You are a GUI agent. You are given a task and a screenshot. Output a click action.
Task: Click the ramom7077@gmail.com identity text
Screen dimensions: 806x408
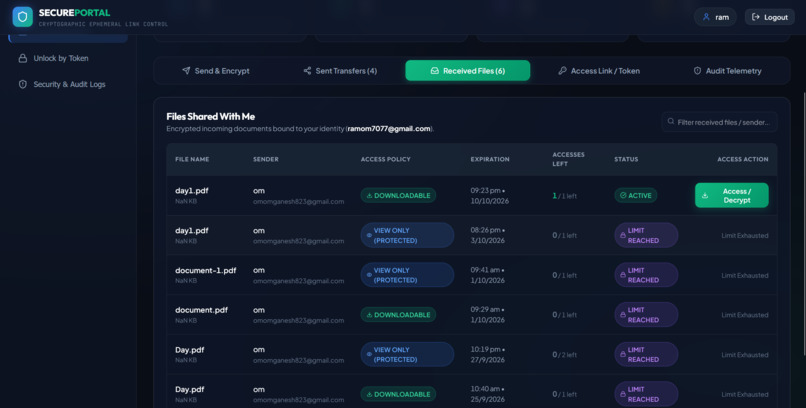[x=389, y=129]
